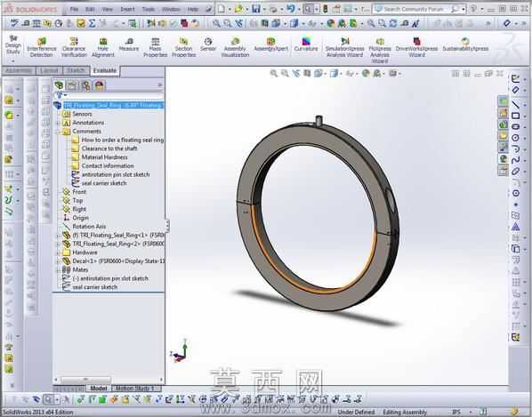
Task: Click the Section View icon in viewport toolbar
Action: pyautogui.click(x=307, y=73)
